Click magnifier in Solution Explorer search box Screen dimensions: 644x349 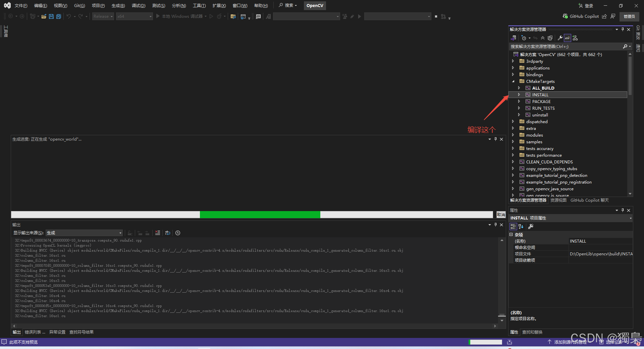[625, 47]
